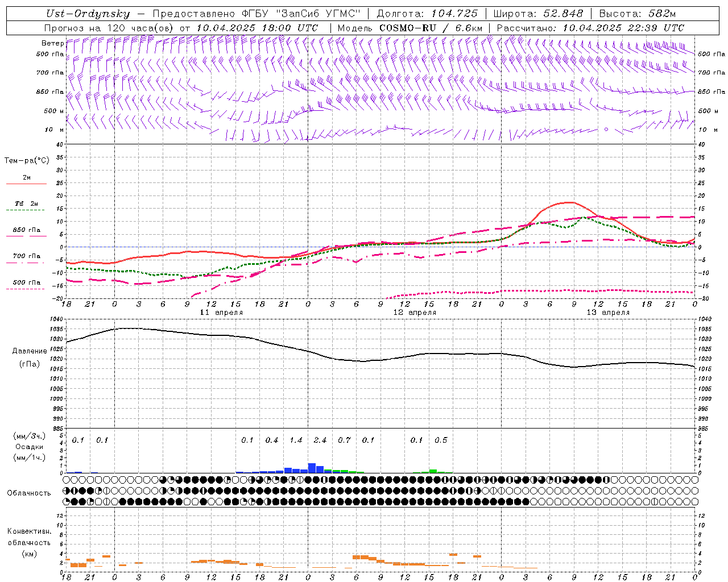Click the 11 апреля date label

[x=221, y=313]
